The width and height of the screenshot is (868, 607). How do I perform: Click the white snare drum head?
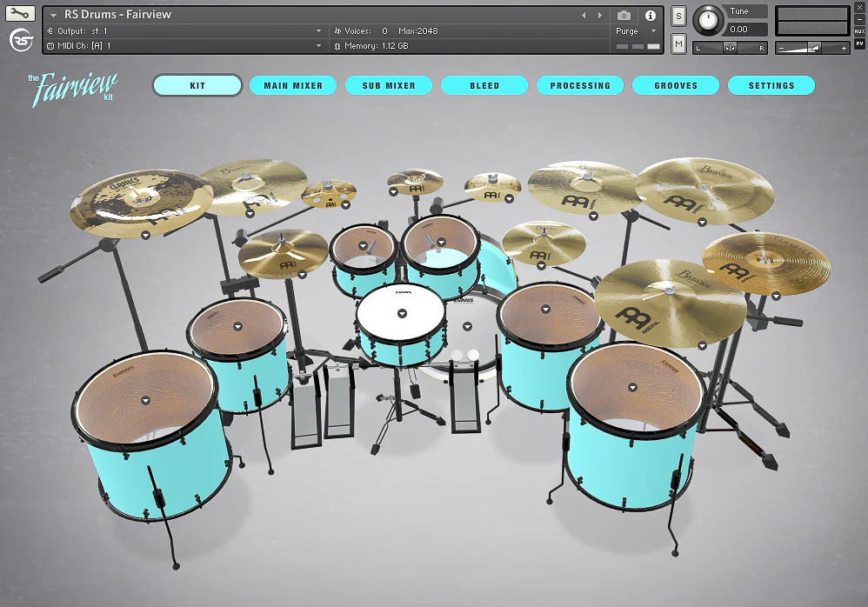click(x=401, y=312)
